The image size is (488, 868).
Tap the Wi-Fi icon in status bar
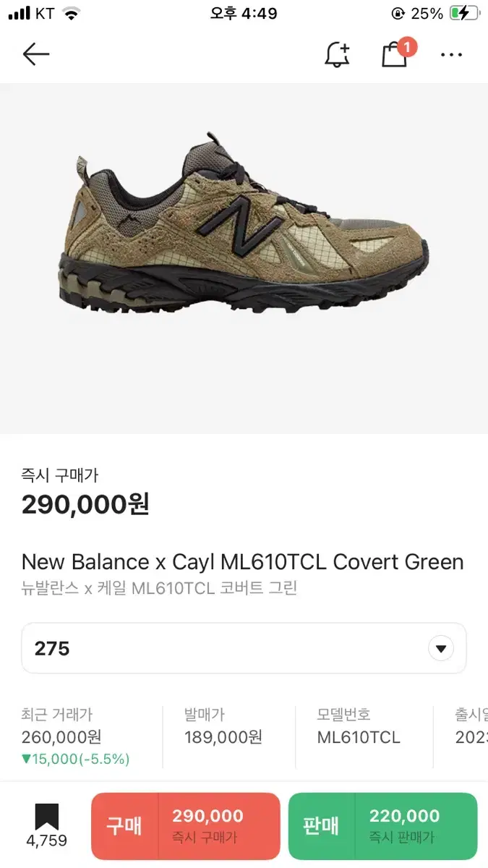(71, 13)
